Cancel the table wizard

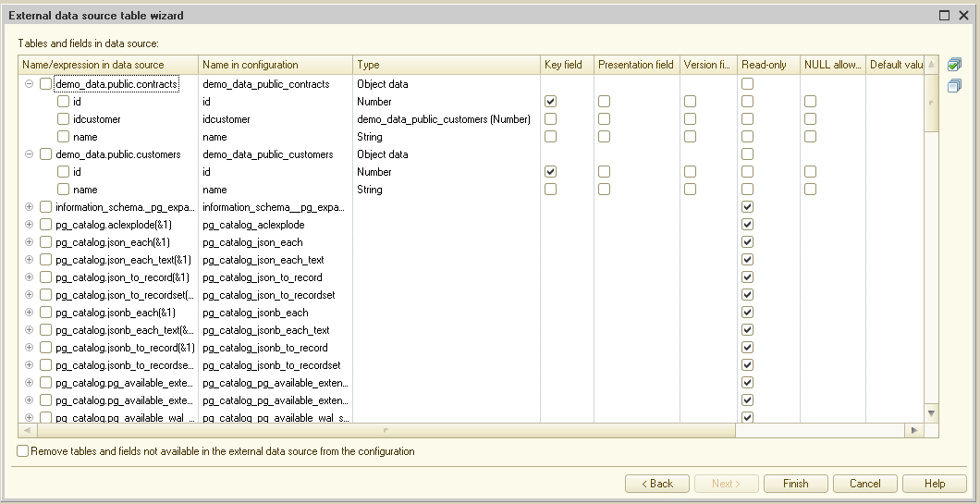point(864,484)
